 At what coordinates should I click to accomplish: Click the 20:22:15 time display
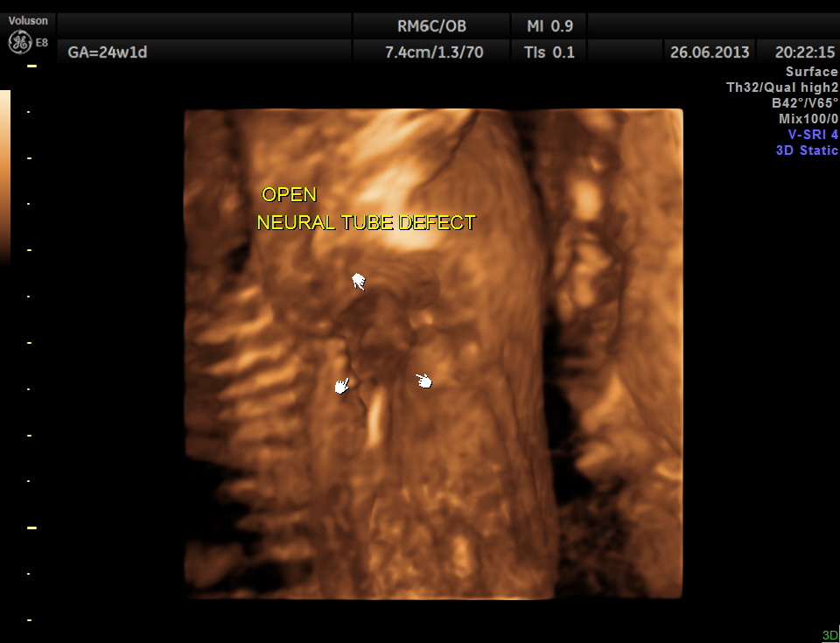(x=804, y=52)
